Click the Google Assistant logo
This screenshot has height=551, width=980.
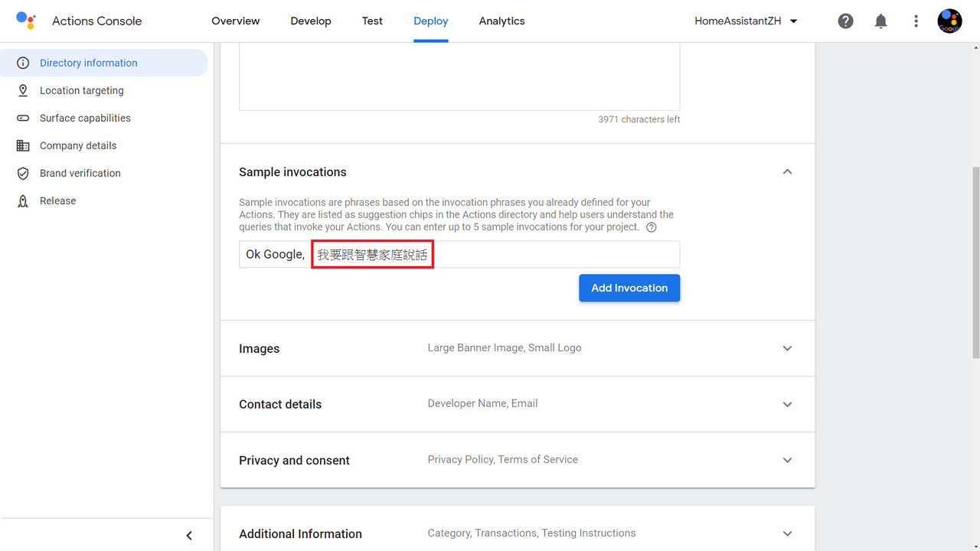pos(26,21)
